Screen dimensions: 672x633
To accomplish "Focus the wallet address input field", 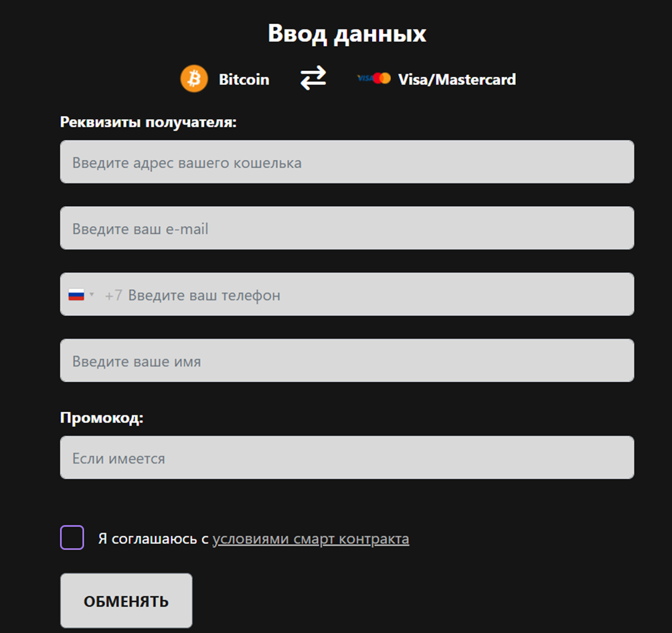I will click(347, 162).
